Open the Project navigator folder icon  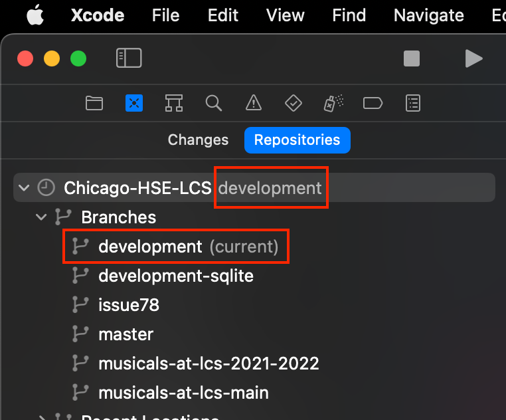point(94,103)
